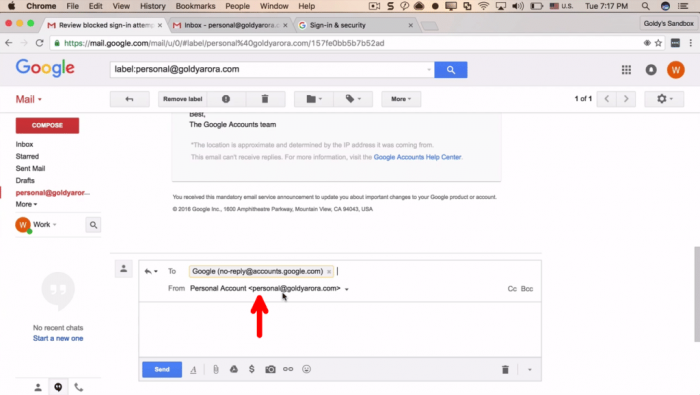This screenshot has width=700, height=395.
Task: Go back to the label list arrow
Action: coord(129,99)
